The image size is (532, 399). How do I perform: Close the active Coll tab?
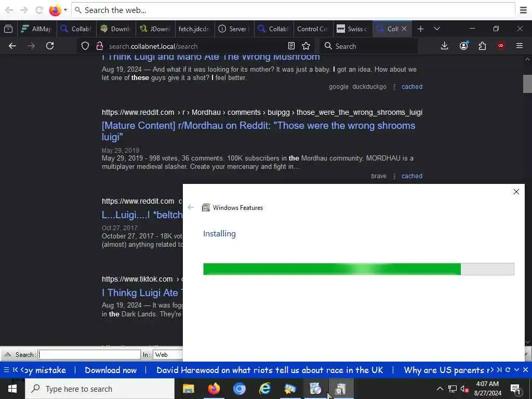tap(404, 29)
